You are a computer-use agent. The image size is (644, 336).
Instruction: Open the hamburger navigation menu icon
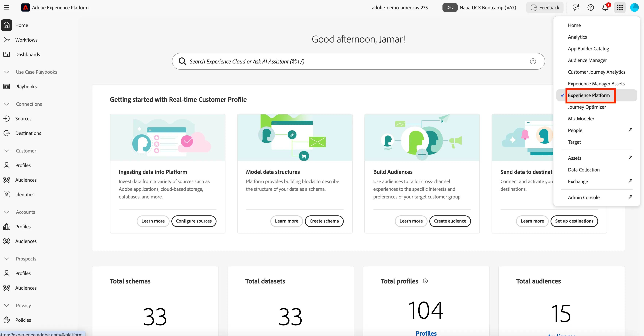[7, 7]
